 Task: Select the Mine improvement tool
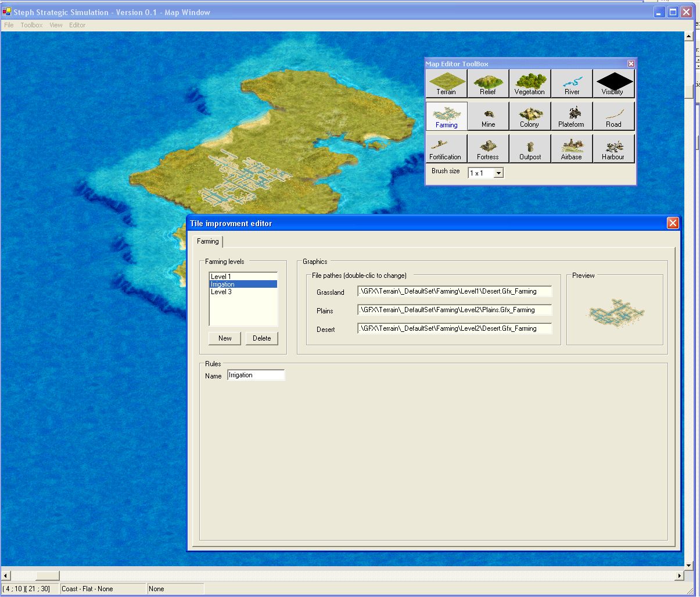tap(488, 116)
